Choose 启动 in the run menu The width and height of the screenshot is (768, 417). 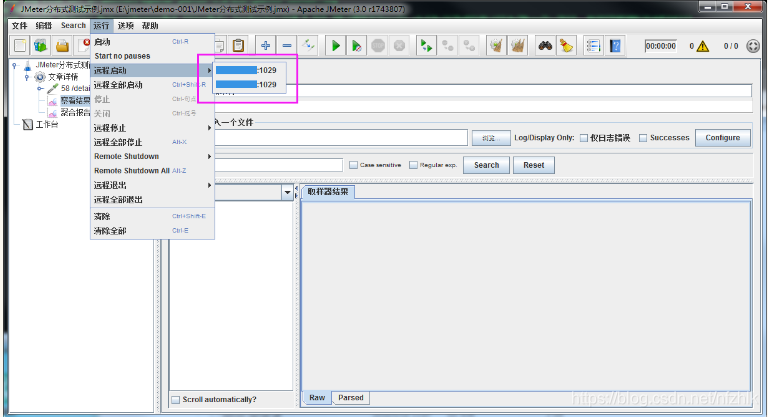(152, 42)
